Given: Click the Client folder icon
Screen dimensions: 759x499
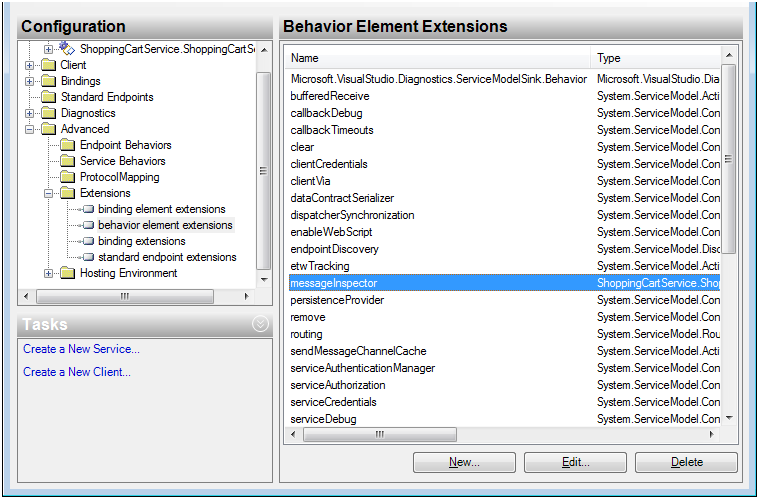Looking at the screenshot, I should [48, 65].
